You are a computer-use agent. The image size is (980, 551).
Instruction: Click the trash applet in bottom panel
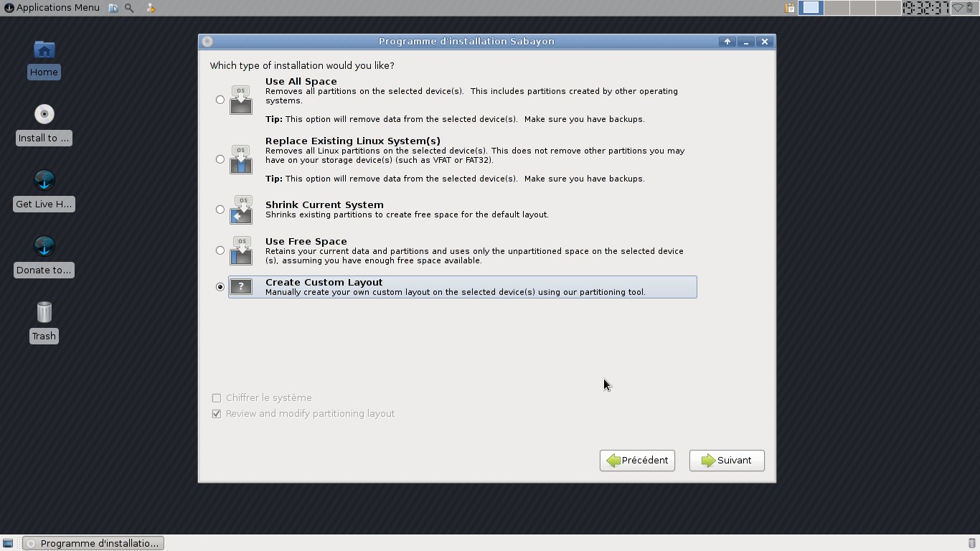click(x=972, y=543)
